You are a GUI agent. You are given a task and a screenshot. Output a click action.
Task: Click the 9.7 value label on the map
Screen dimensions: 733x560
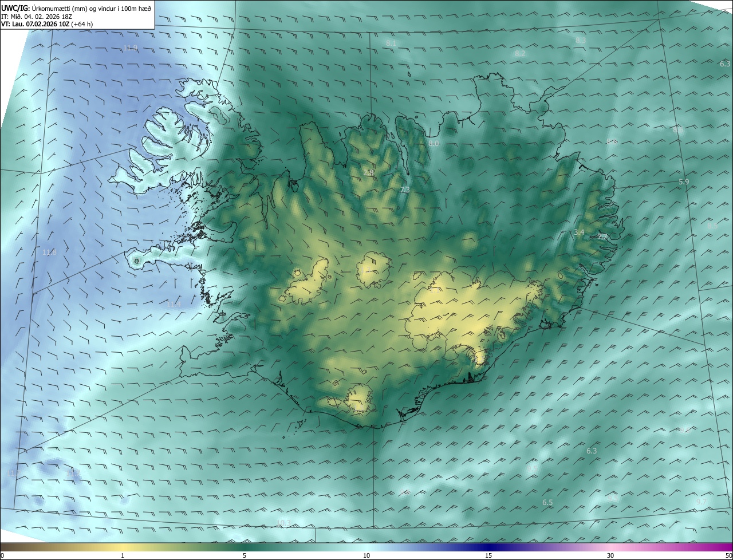[x=702, y=502]
